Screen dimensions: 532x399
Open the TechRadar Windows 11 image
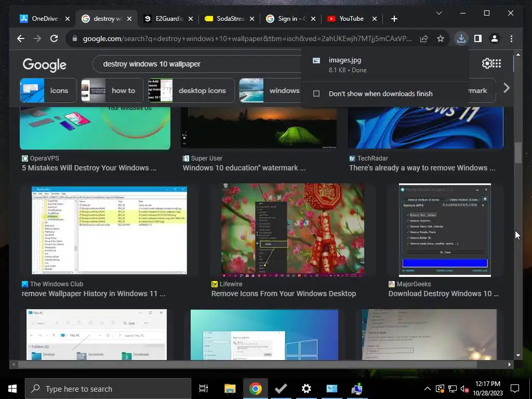click(425, 128)
